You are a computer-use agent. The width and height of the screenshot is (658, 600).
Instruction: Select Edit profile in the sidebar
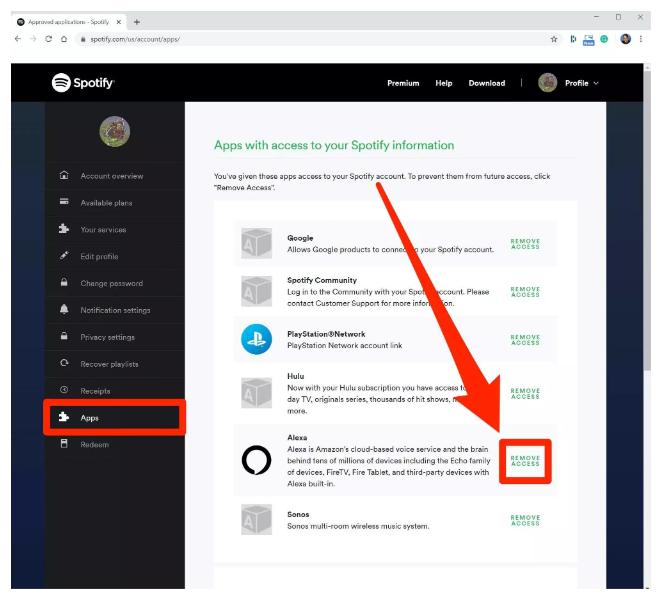click(99, 256)
